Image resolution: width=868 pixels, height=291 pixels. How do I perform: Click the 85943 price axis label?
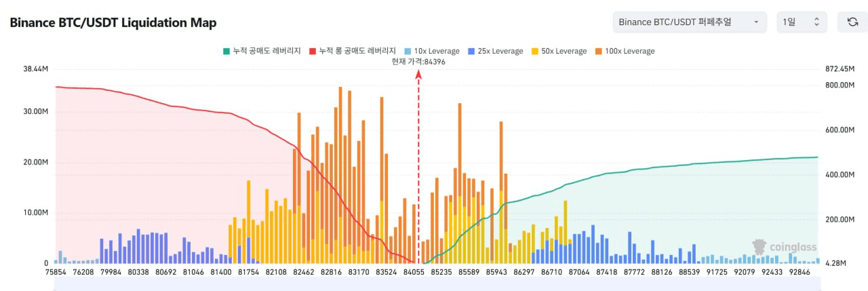(496, 272)
